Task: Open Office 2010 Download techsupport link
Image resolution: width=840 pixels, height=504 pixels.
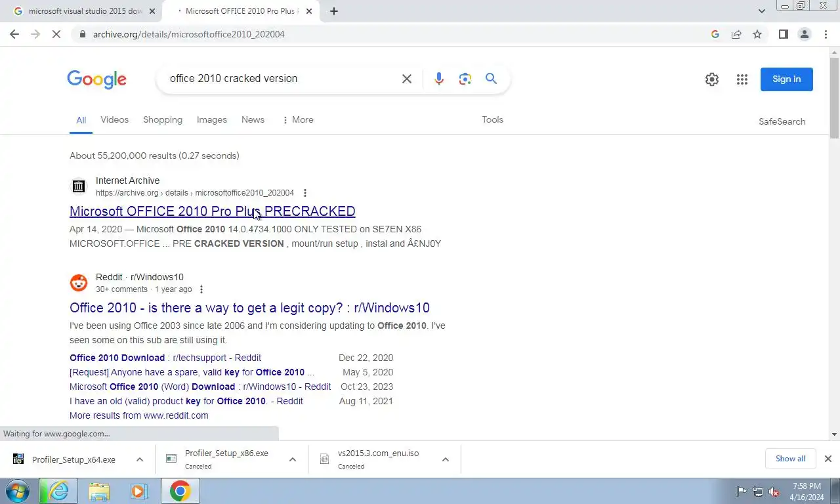Action: click(165, 358)
